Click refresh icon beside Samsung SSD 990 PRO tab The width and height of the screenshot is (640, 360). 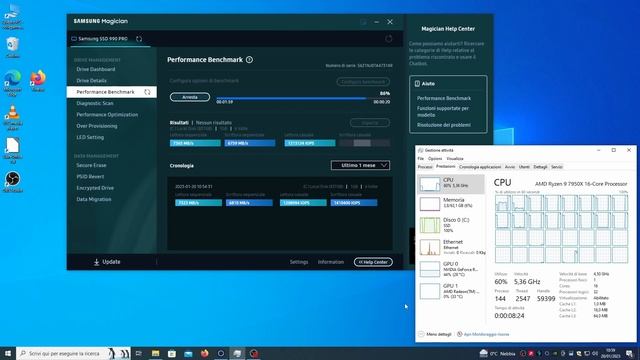pyautogui.click(x=139, y=39)
